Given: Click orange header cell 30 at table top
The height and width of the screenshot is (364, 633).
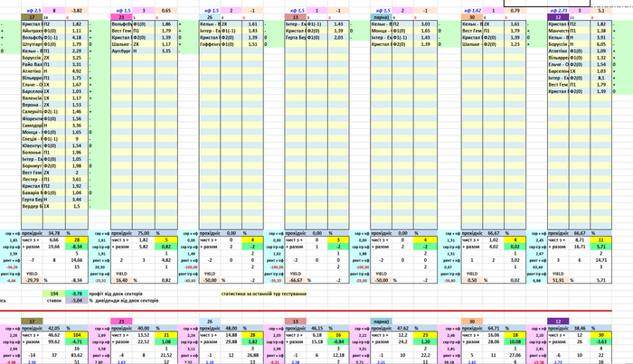Looking at the screenshot, I should point(472,17).
